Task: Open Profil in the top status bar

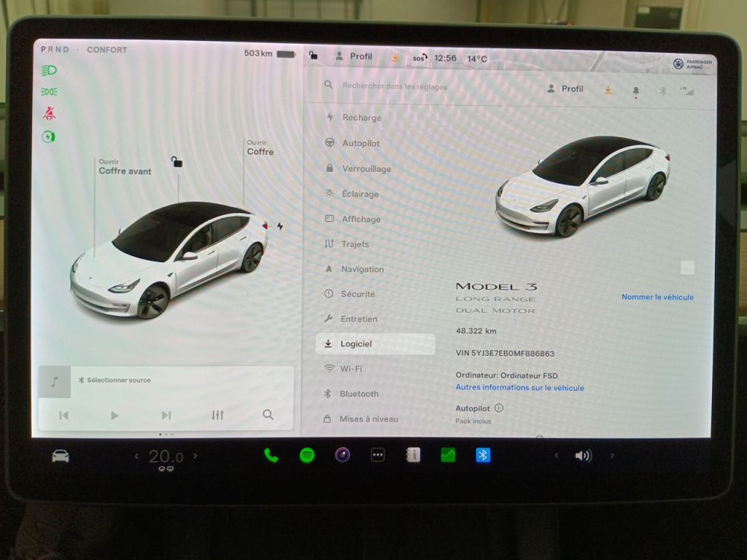Action: (354, 56)
